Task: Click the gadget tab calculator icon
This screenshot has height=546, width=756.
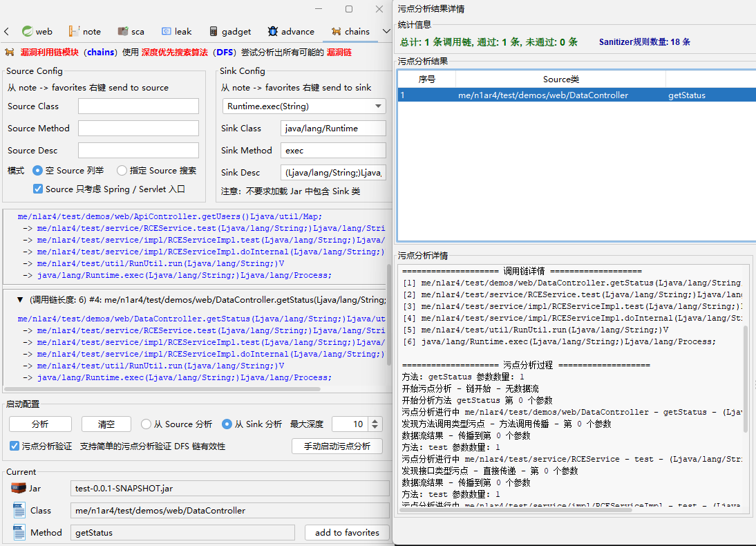Action: 214,31
